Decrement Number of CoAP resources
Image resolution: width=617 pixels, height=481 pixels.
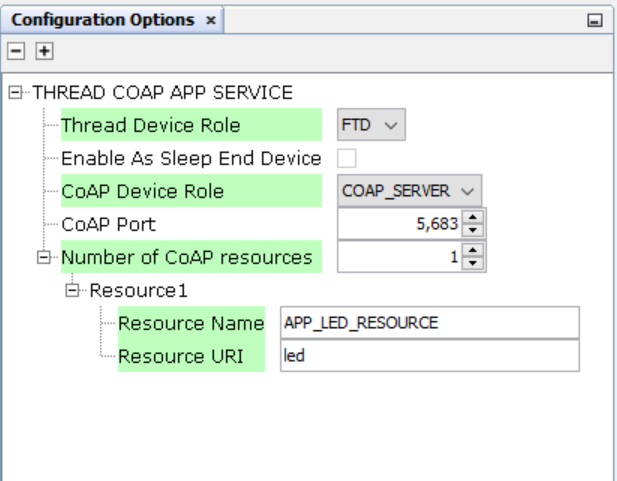(473, 263)
